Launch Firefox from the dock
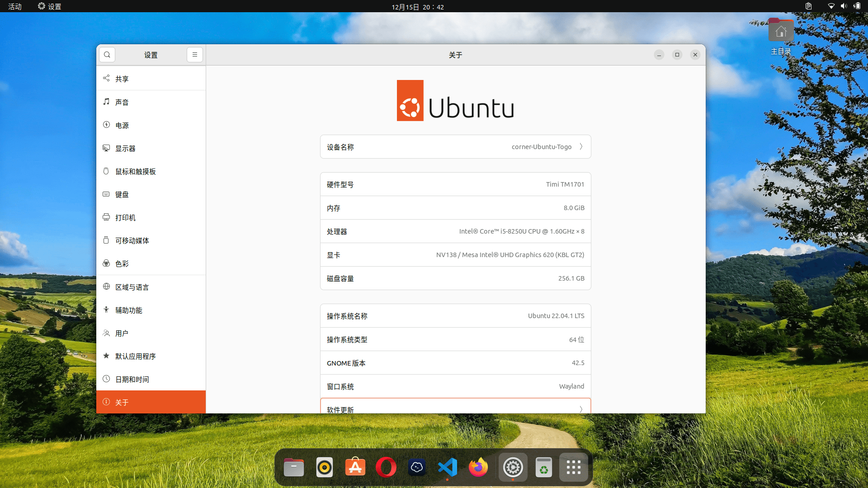 click(478, 468)
